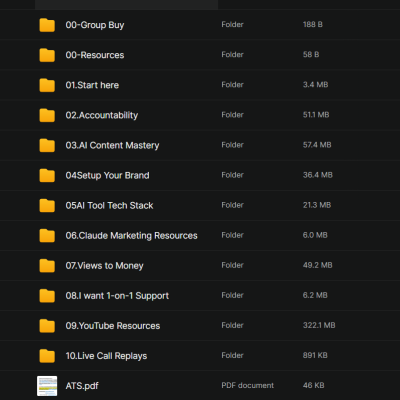Image resolution: width=400 pixels, height=400 pixels.
Task: Click the 07.Views to Money folder icon
Action: tap(47, 266)
